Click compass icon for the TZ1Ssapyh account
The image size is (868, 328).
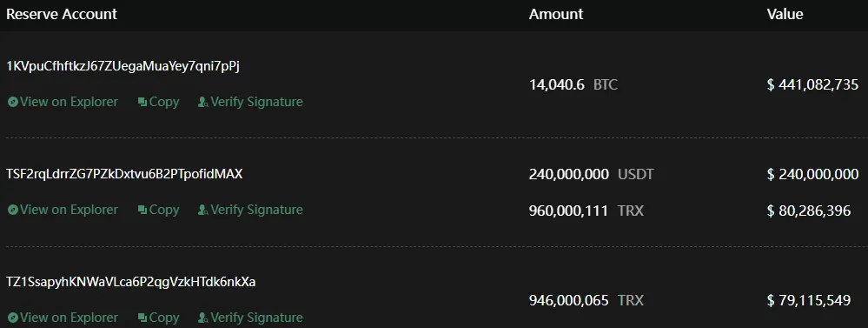(13, 318)
